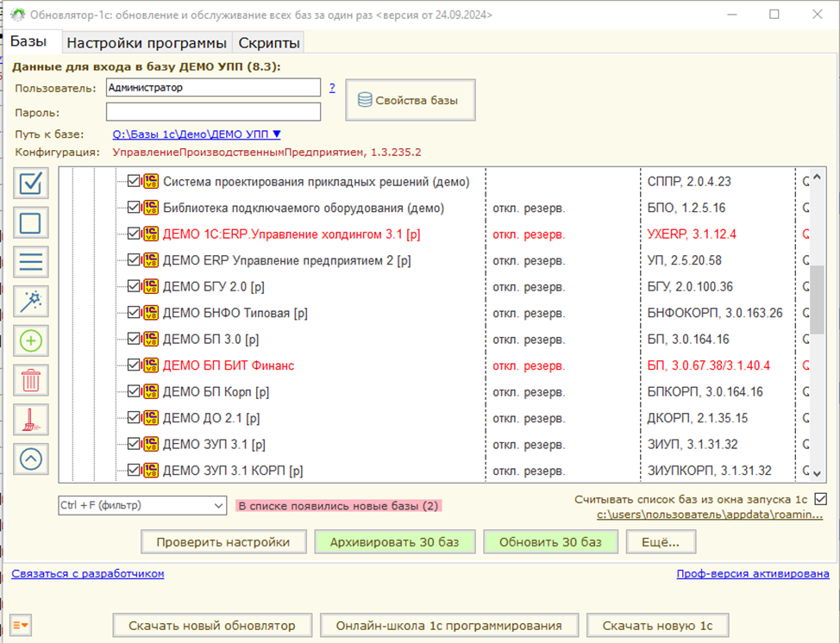Click 1C icon of ДЕМО БП БИТ Финанс
840x643 pixels.
click(x=151, y=365)
